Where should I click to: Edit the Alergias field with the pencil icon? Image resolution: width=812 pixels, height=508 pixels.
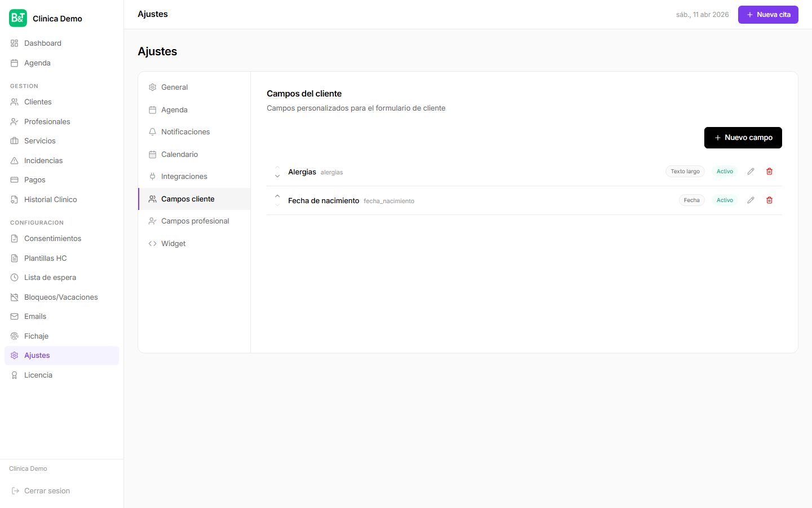751,172
